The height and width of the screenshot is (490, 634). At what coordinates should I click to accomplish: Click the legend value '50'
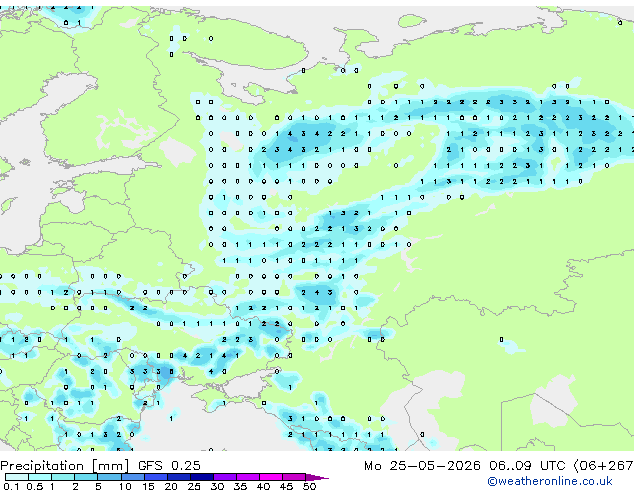coord(309,486)
